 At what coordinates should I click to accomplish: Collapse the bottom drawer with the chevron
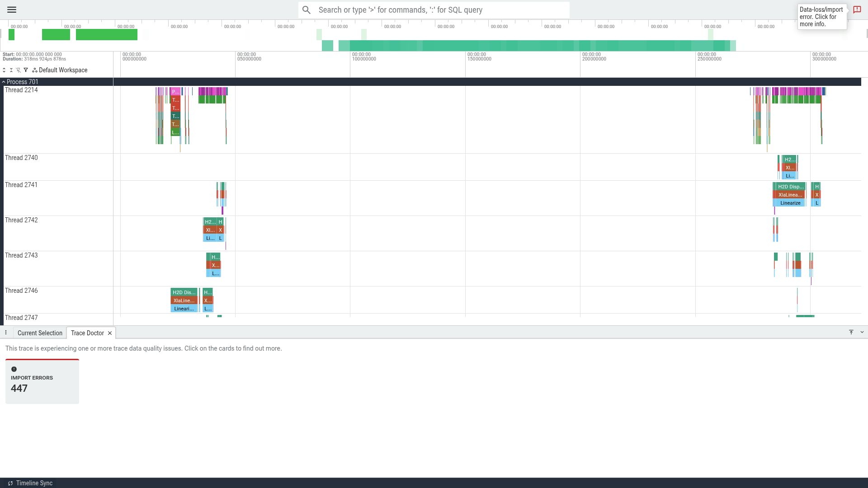pyautogui.click(x=862, y=332)
